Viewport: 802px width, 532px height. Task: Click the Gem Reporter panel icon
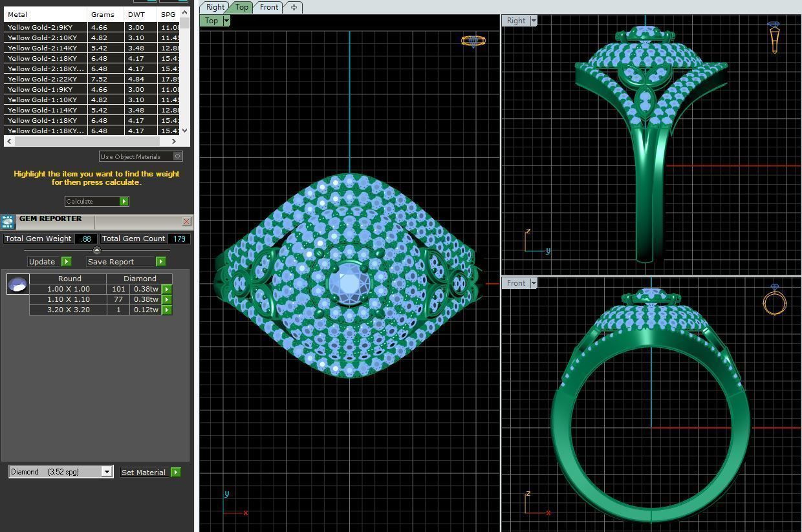(x=8, y=222)
